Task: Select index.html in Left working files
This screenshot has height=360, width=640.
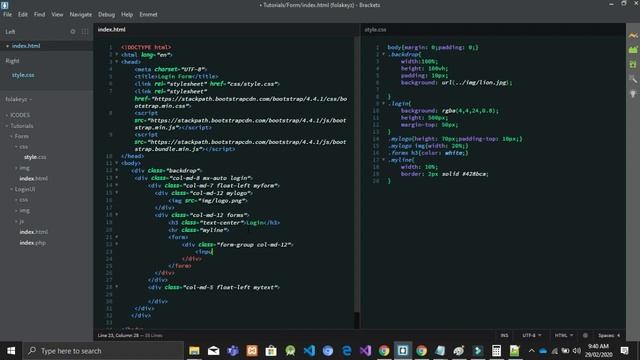Action: point(26,46)
